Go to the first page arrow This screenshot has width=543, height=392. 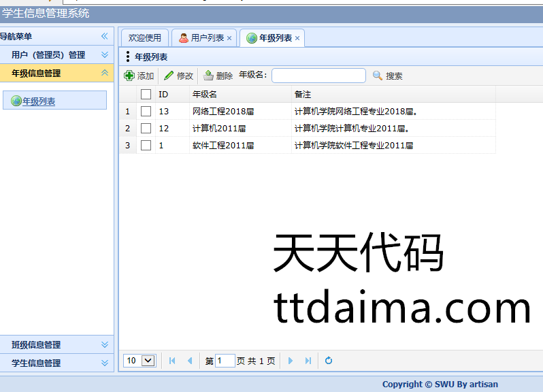(x=172, y=361)
